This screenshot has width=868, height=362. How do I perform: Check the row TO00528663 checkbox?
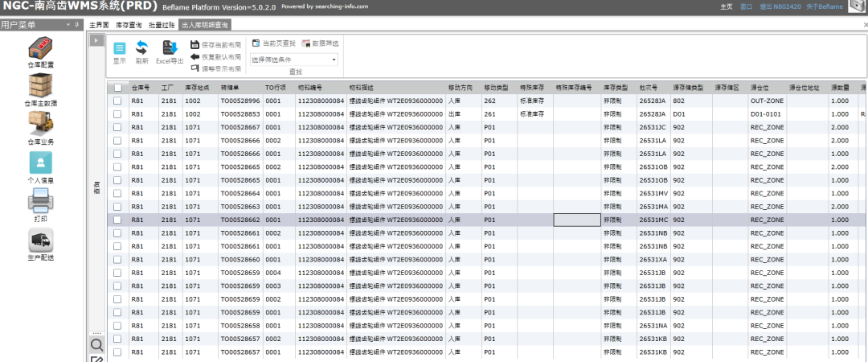(117, 207)
